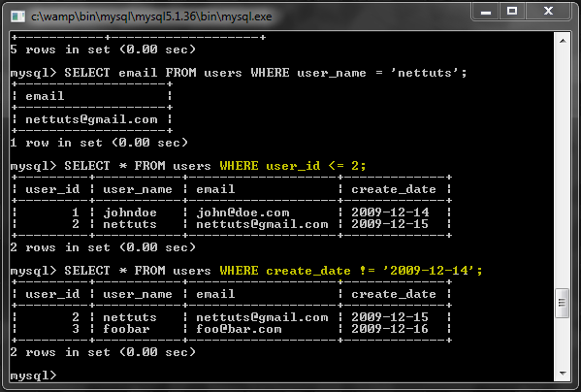Click the foobar user_name cell
Image resolution: width=581 pixels, height=392 pixels.
126,329
